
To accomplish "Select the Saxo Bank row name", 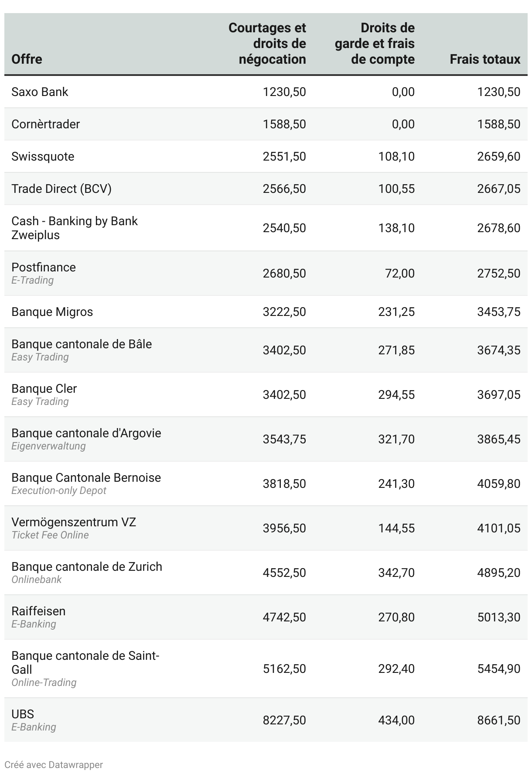I will pos(40,92).
